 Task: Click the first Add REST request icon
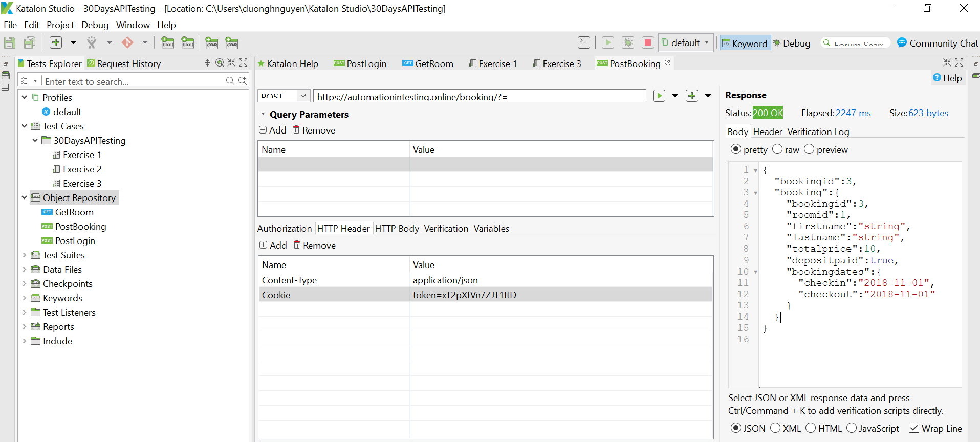tap(168, 42)
